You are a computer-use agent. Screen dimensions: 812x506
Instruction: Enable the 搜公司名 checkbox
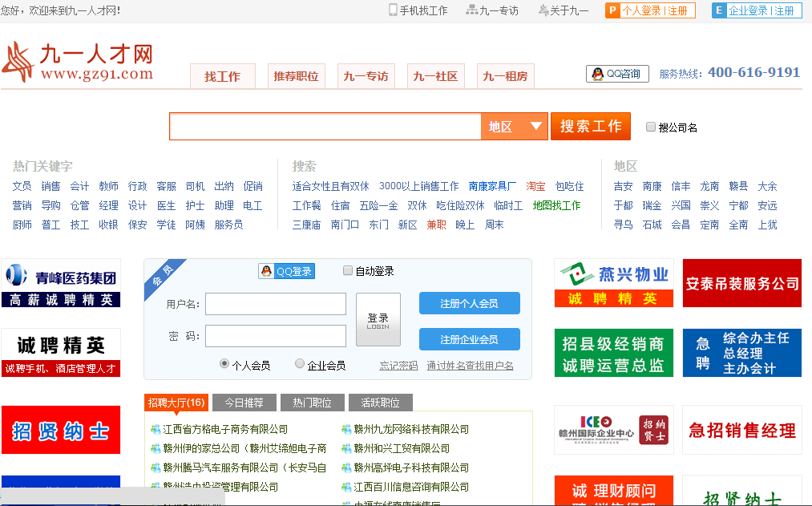tap(651, 127)
